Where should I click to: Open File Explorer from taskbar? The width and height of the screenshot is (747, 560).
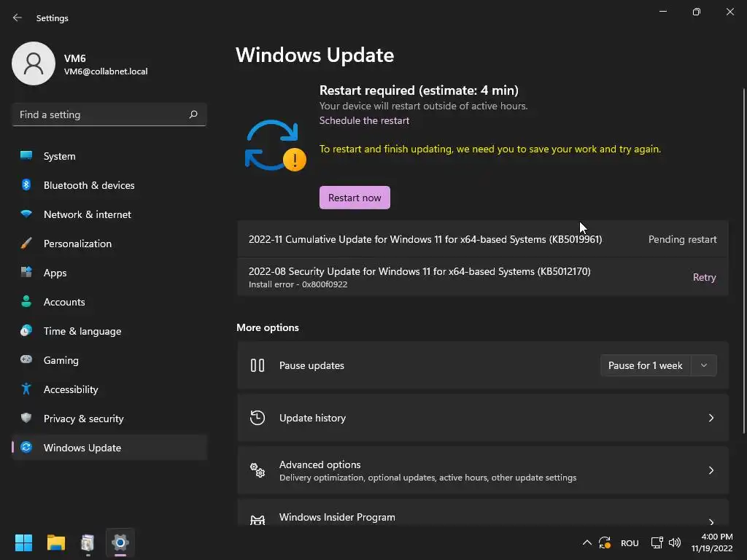(55, 542)
